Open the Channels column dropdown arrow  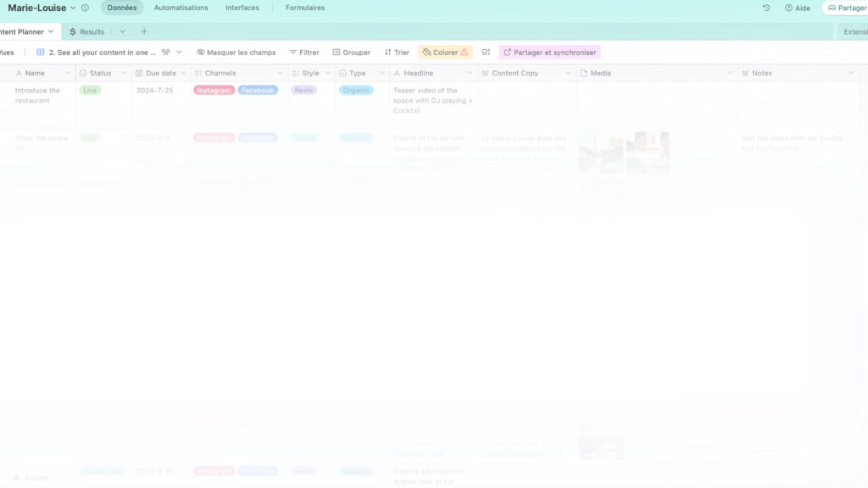click(281, 74)
